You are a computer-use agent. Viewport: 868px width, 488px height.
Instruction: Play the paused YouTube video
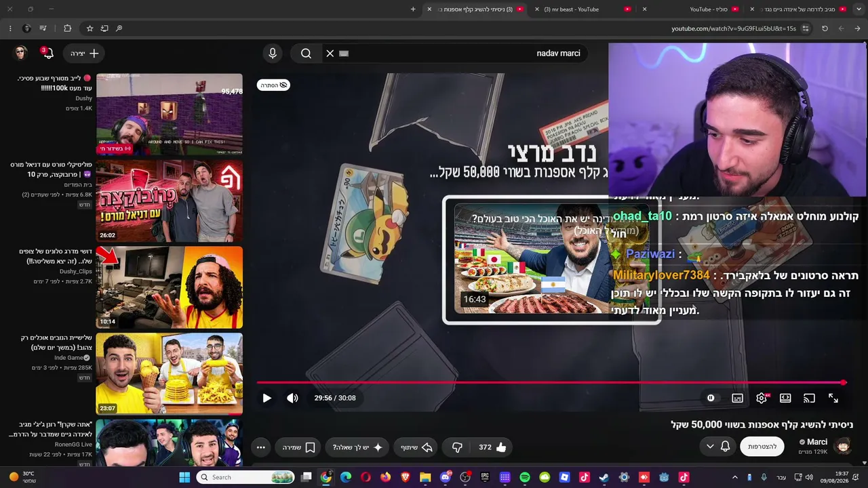click(x=267, y=398)
